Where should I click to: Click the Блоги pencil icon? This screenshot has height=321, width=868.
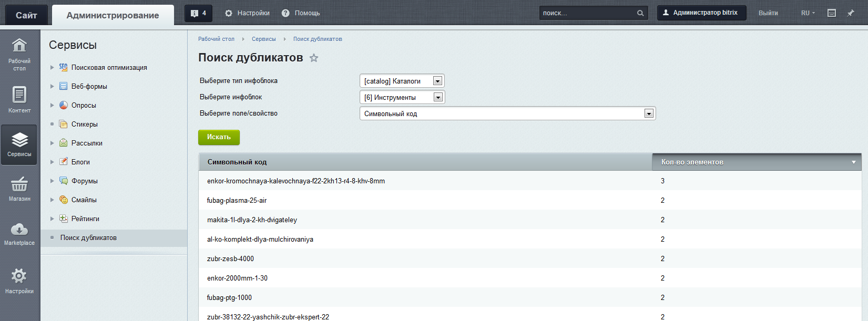pyautogui.click(x=63, y=162)
